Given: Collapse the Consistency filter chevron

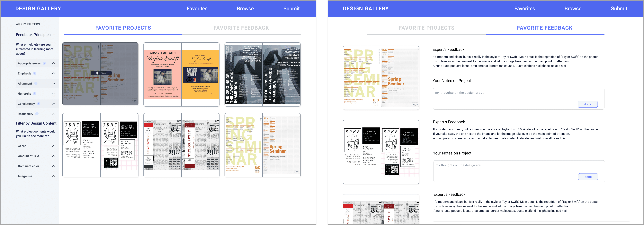Looking at the screenshot, I should (53, 103).
